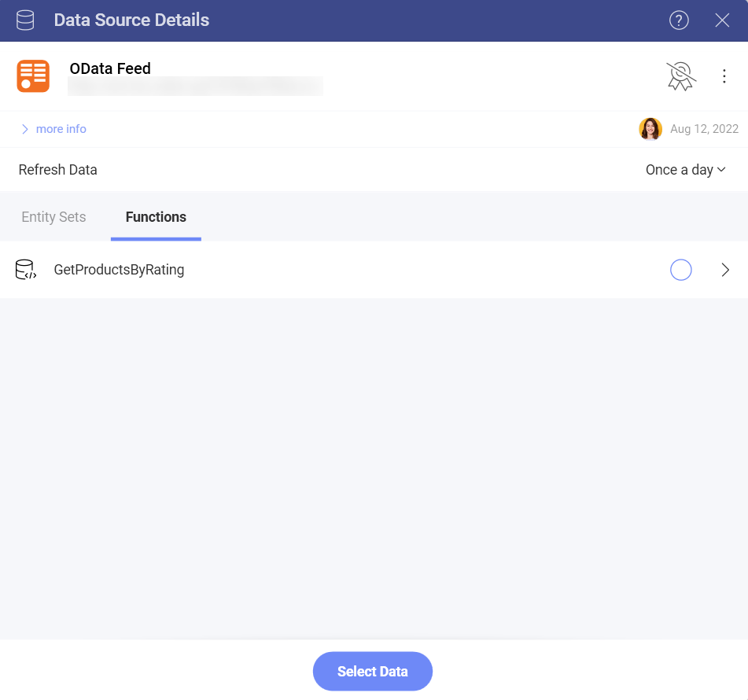The image size is (748, 700).
Task: Click the orange OData Feed source icon
Action: click(x=33, y=76)
